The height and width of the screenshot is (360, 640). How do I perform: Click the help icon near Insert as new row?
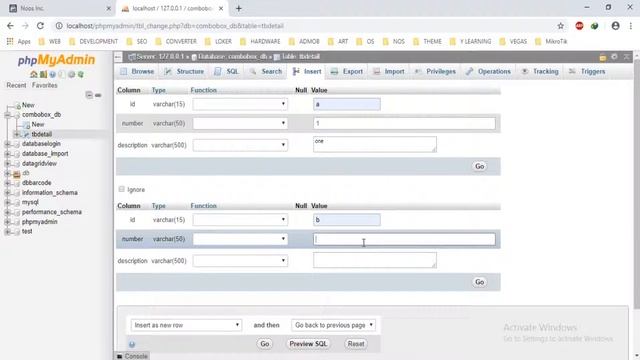[x=132, y=344]
